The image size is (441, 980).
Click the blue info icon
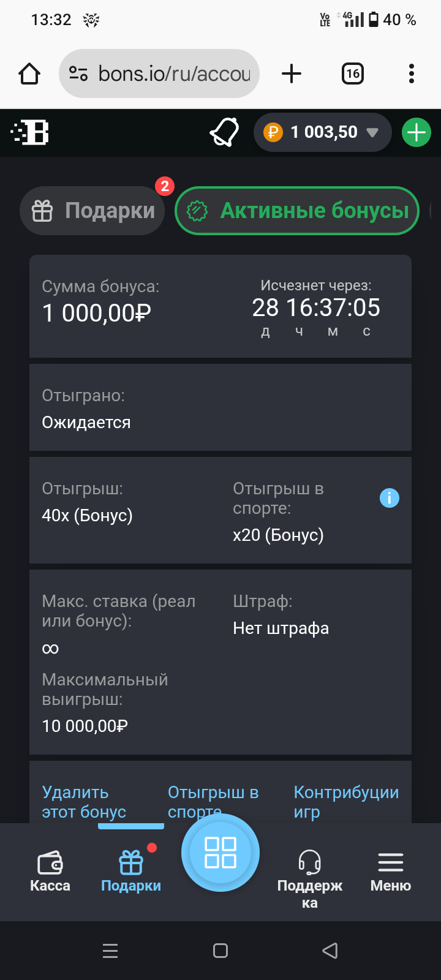pyautogui.click(x=390, y=498)
